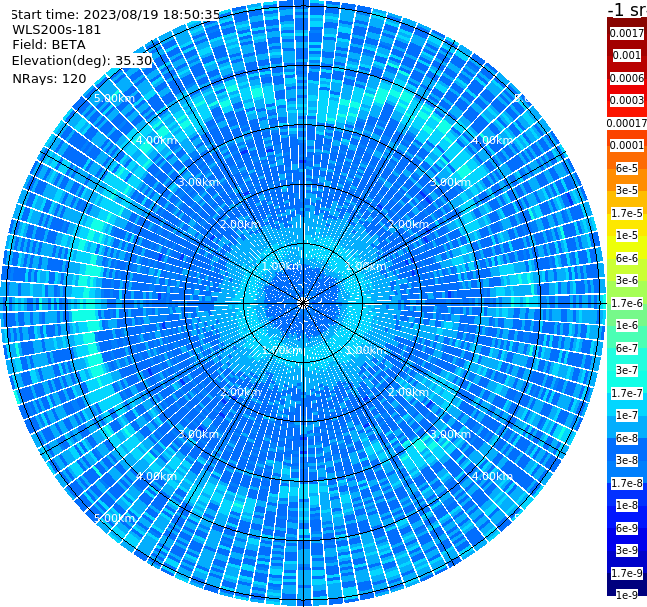Click the radar plot center origin point
The width and height of the screenshot is (647, 607).
click(303, 303)
